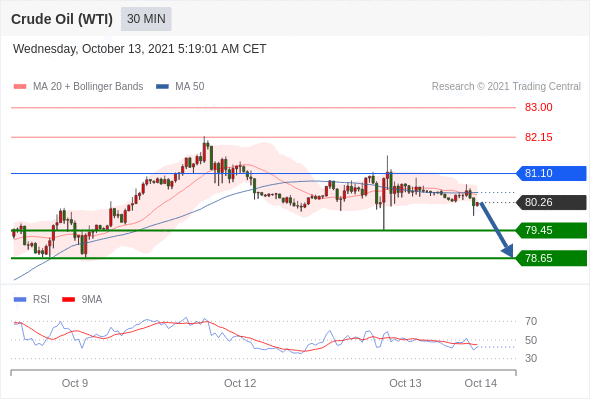Viewport: 590px width, 400px height.
Task: Click the Research © 2021 Trading Central text
Action: (x=506, y=87)
